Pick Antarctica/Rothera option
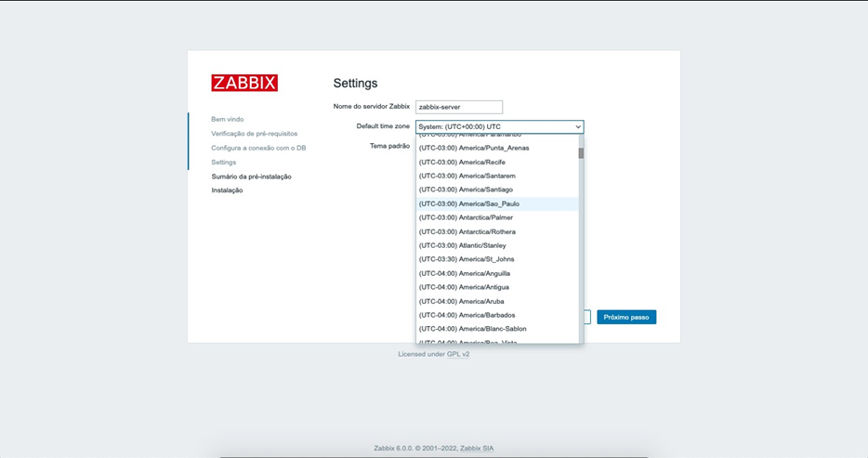This screenshot has width=868, height=458. 497,231
